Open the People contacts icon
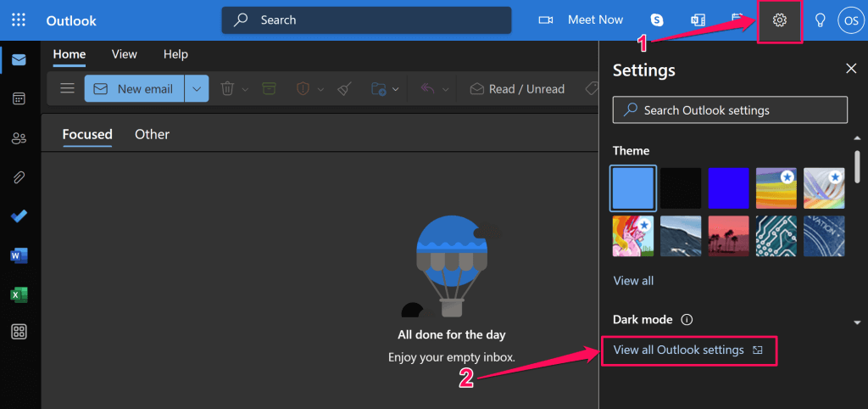The image size is (868, 409). point(19,137)
